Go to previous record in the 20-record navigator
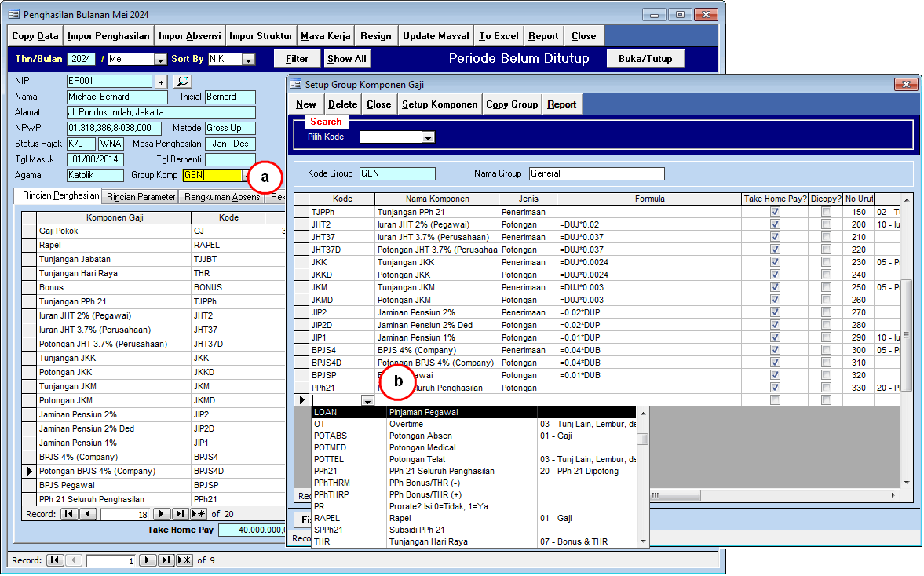The image size is (924, 576). coord(88,514)
